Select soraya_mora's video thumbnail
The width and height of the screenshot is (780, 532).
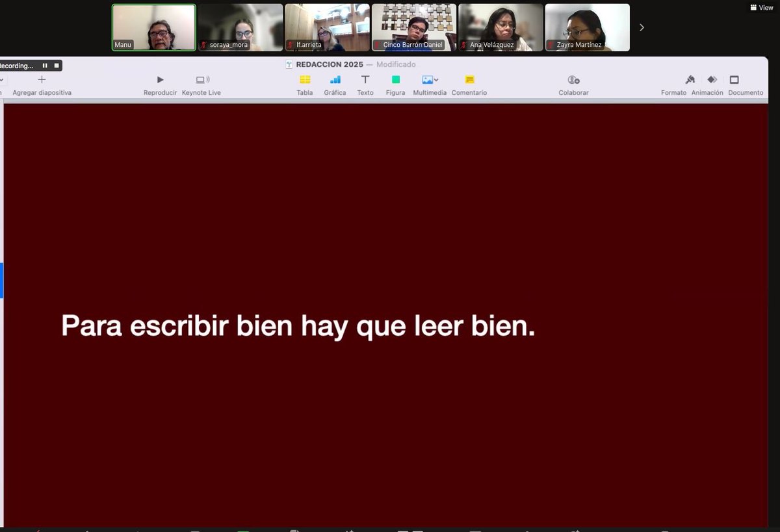coord(240,27)
